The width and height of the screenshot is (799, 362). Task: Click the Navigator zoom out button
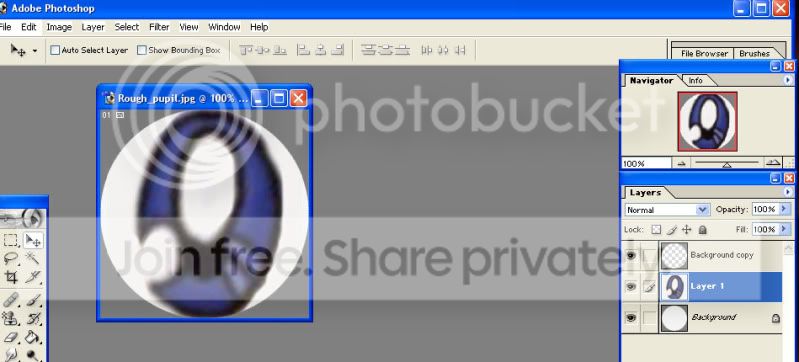point(681,163)
